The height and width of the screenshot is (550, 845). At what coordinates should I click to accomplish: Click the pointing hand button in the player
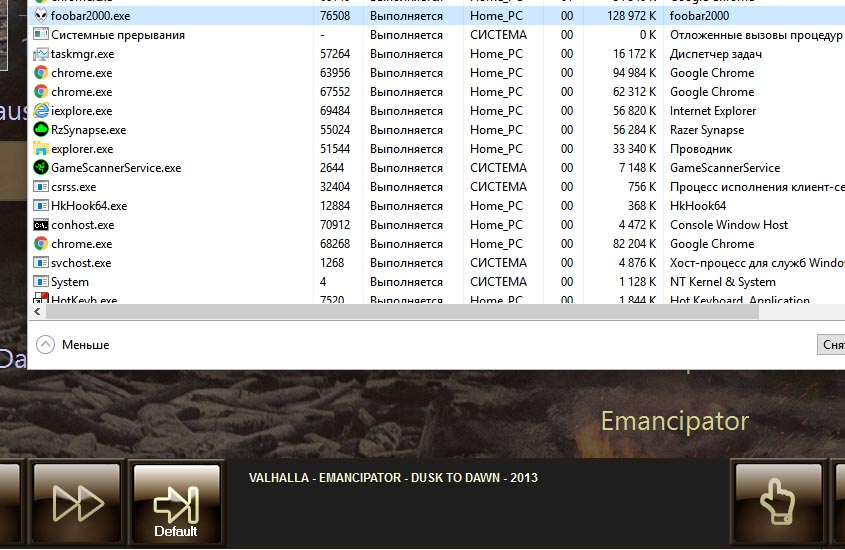coord(778,503)
